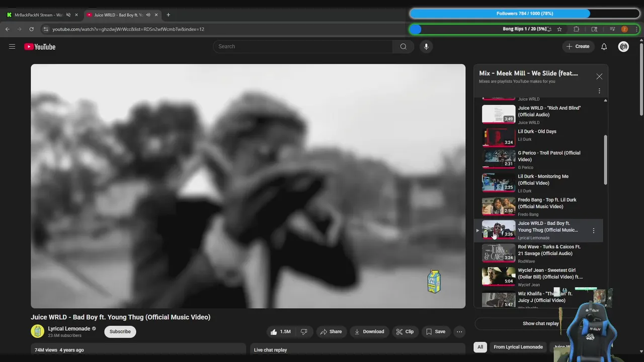Share the video

(331, 331)
